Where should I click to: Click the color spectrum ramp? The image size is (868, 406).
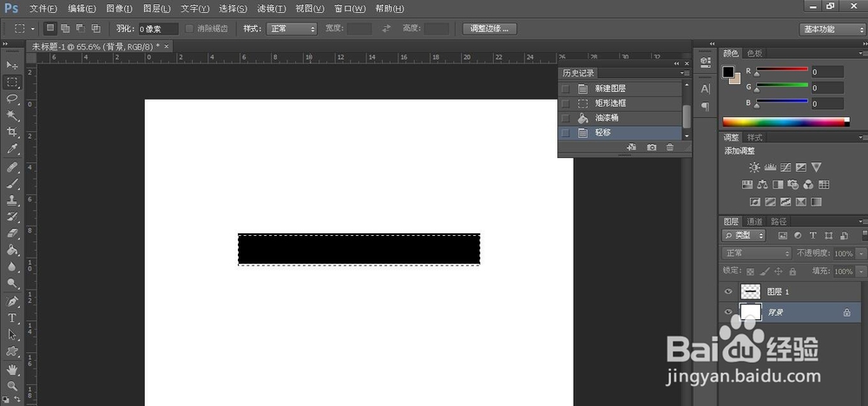[786, 121]
